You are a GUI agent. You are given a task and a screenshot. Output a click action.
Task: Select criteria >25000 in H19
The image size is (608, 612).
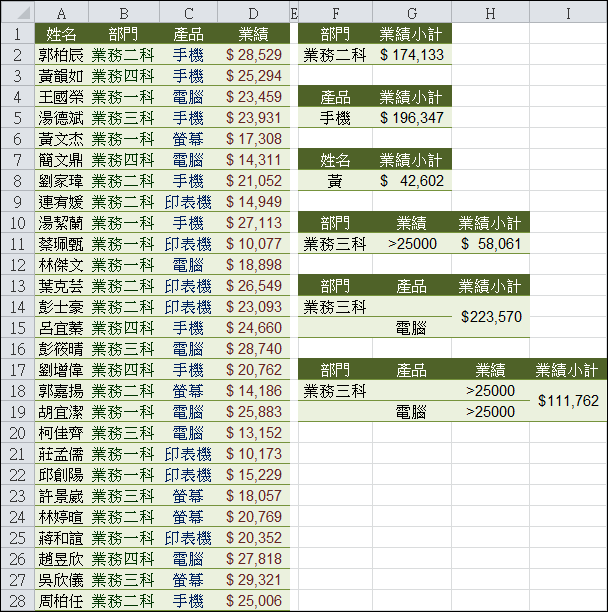(491, 412)
